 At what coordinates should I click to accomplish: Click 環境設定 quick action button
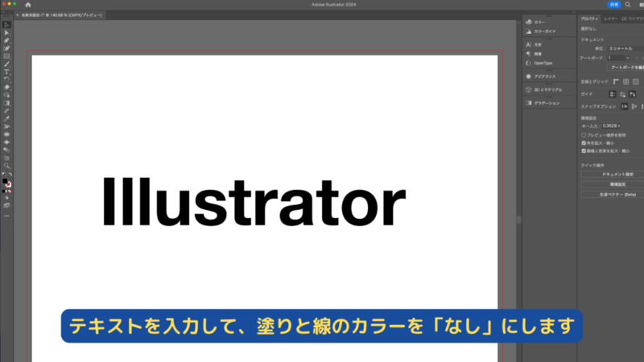click(613, 185)
